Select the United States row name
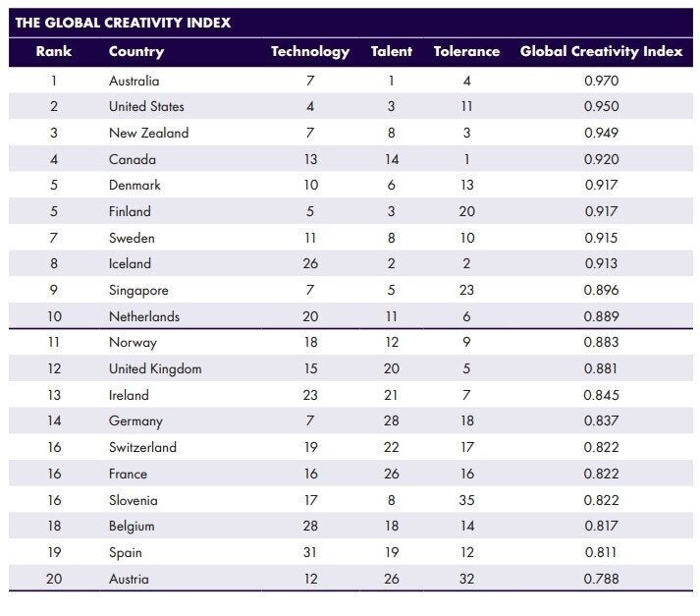The height and width of the screenshot is (616, 700). pyautogui.click(x=146, y=106)
